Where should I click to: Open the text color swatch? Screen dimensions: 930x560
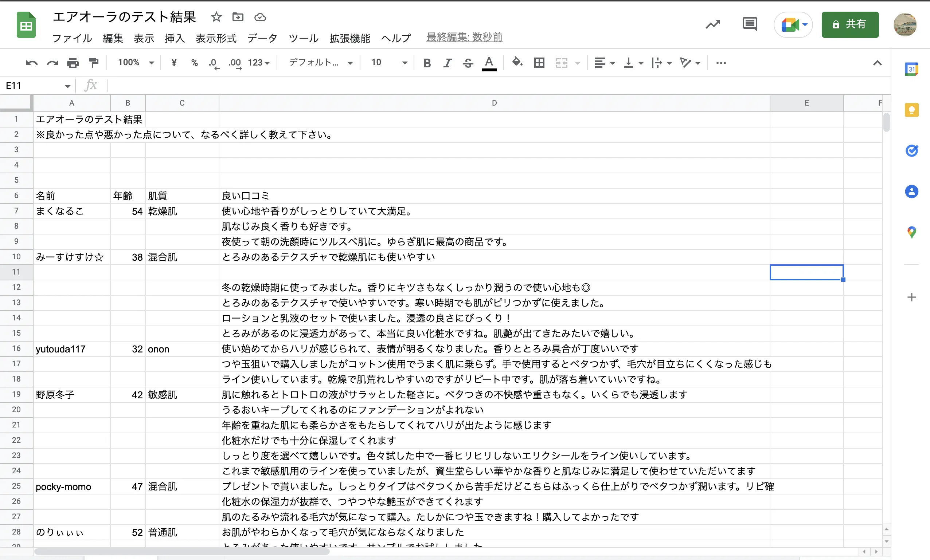pos(489,63)
